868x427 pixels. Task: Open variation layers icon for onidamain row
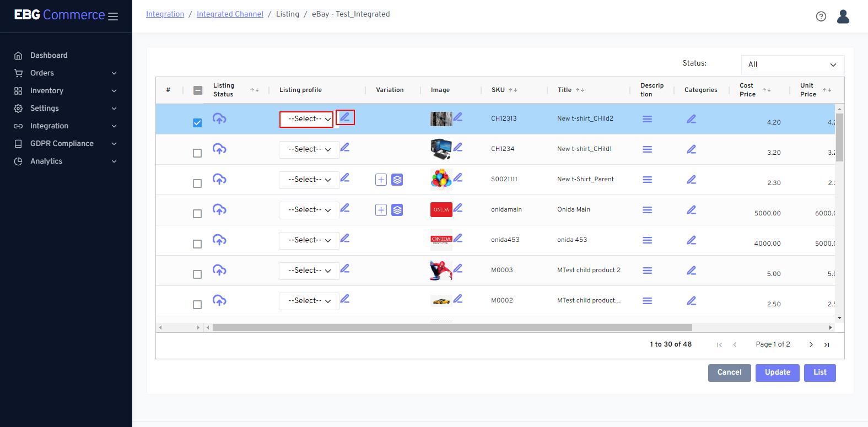397,210
